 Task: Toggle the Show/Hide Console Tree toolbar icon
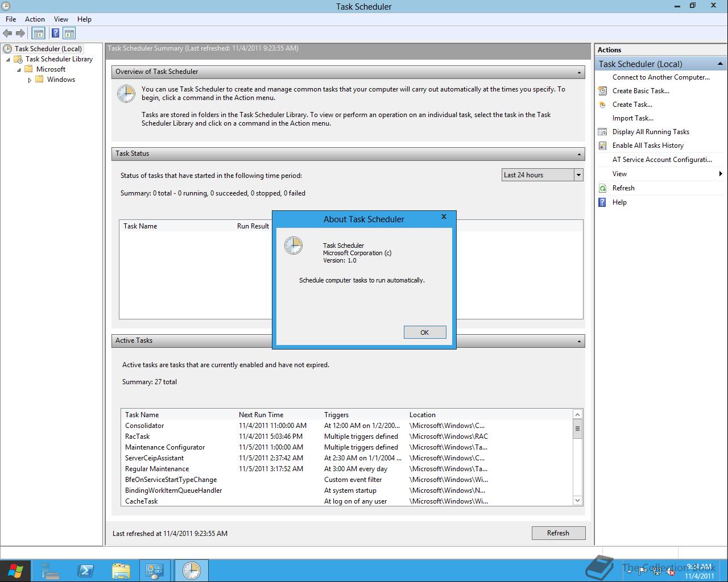click(38, 34)
